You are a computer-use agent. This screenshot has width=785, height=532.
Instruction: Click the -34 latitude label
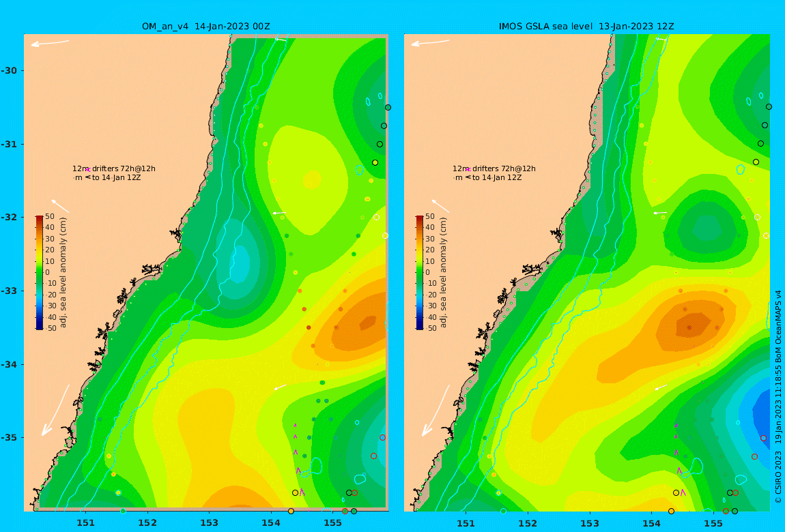[x=9, y=364]
